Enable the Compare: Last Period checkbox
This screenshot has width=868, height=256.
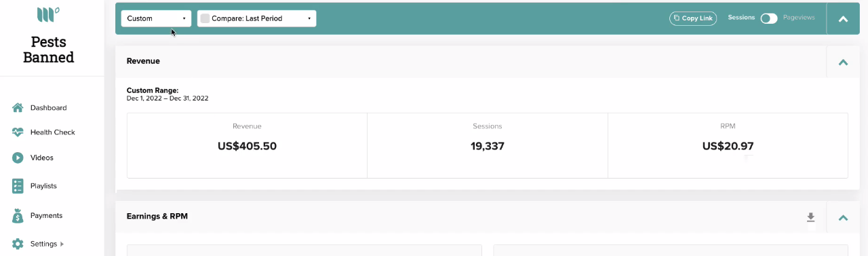tap(205, 18)
